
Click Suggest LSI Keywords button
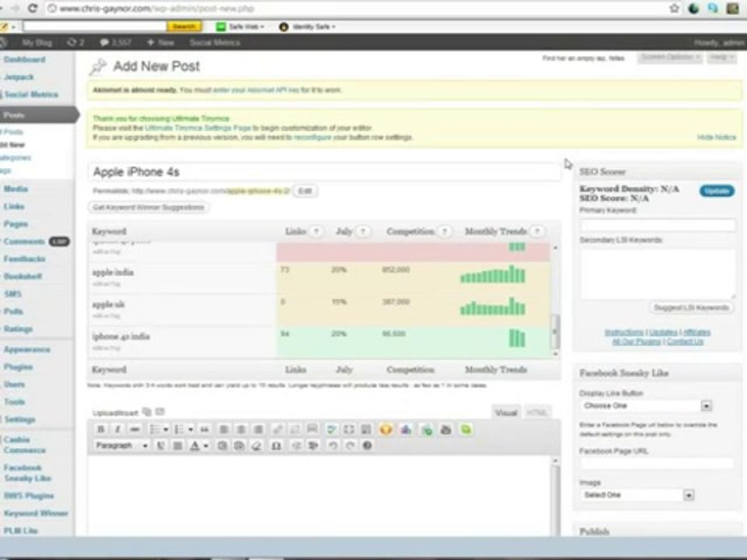691,308
